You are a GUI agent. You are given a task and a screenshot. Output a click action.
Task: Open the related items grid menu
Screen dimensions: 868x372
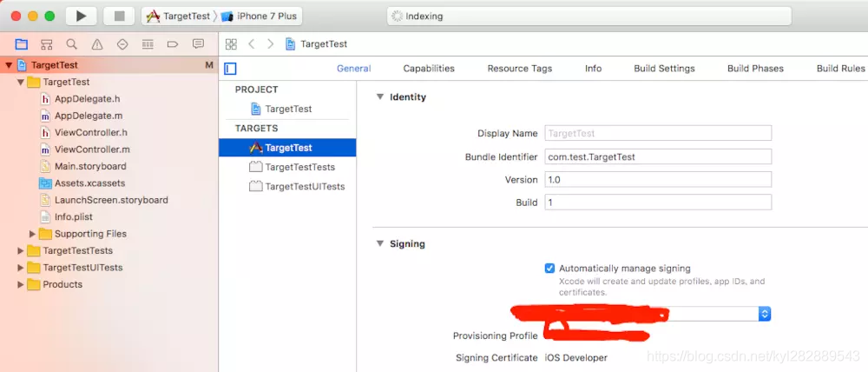231,44
